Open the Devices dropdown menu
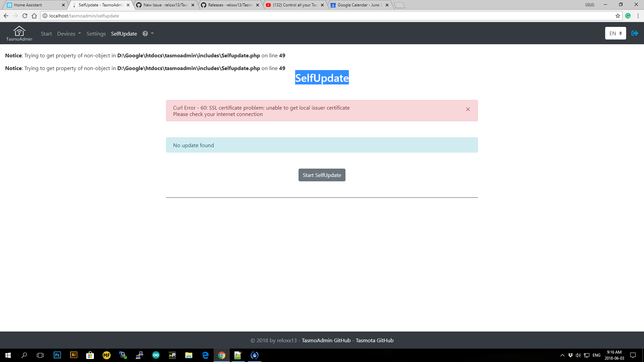644x362 pixels. [69, 34]
